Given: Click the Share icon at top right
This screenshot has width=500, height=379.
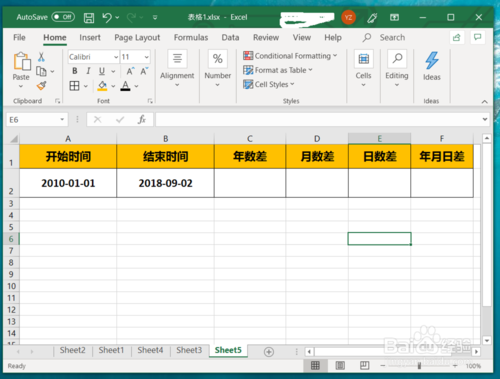Looking at the screenshot, I should point(457,37).
